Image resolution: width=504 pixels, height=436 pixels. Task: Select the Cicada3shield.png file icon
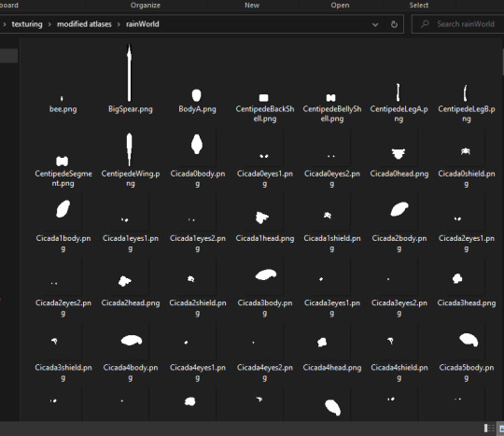pos(55,341)
